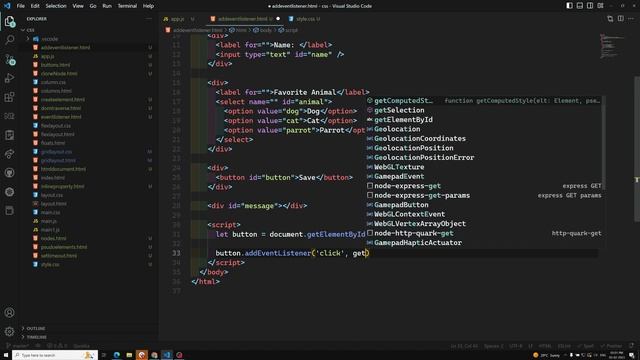Expand the OUTLINE section
Screen dimensions: 640x360
(36, 328)
